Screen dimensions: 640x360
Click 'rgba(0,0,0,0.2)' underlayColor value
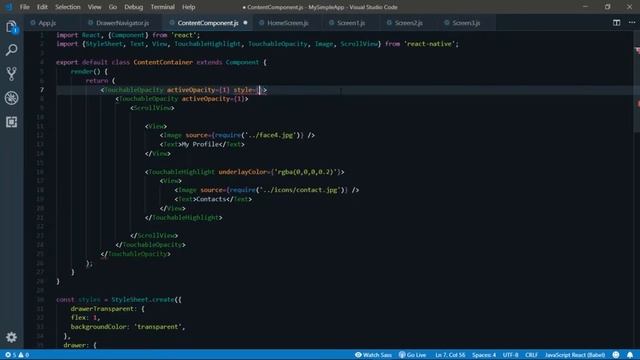pos(307,172)
